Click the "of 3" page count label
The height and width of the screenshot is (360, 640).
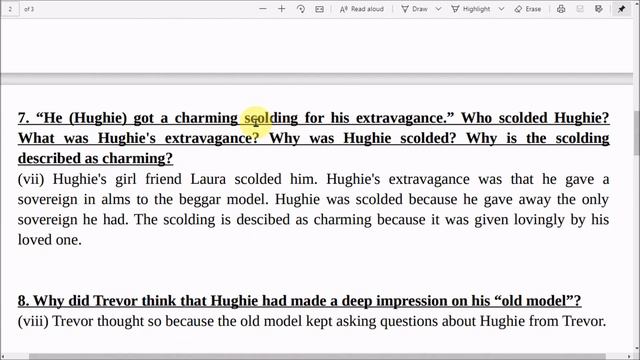point(29,9)
